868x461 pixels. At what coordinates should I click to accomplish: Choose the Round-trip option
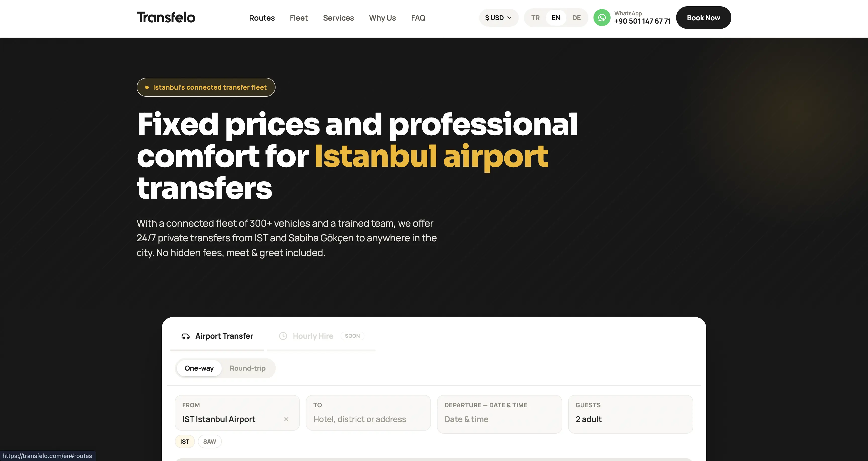click(248, 368)
